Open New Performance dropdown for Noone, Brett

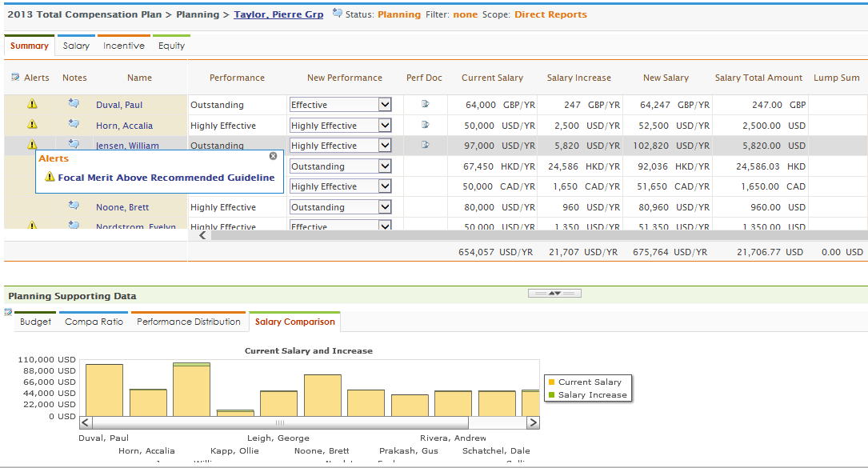384,207
